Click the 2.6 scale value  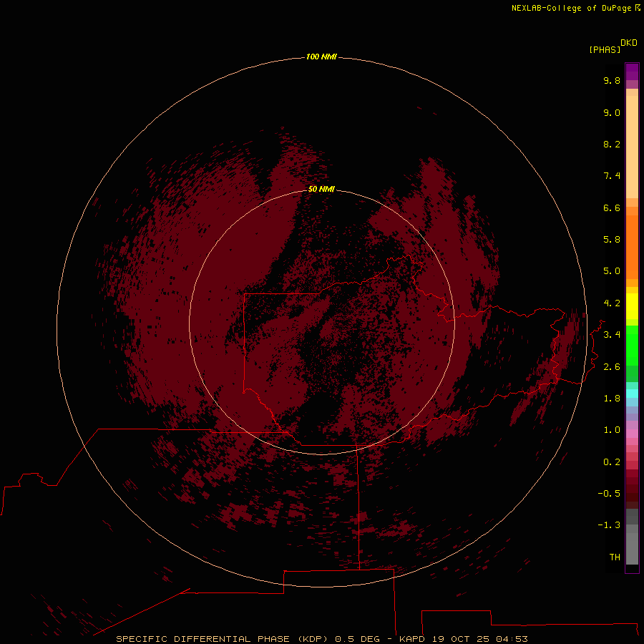click(612, 367)
